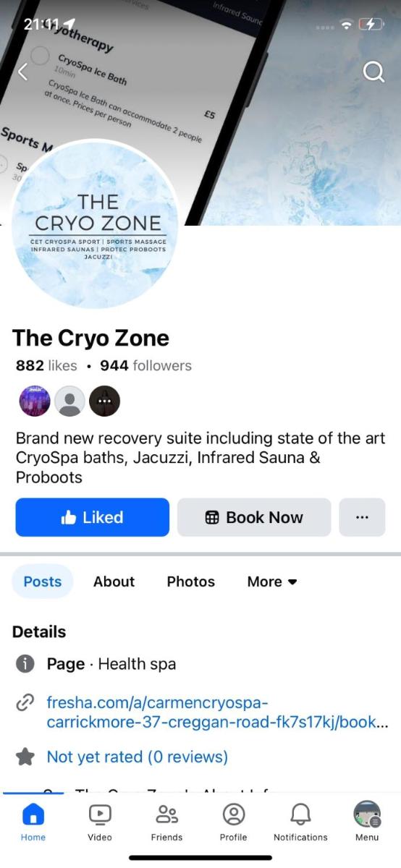The width and height of the screenshot is (401, 868).
Task: Open Not yet rated reviews link
Action: point(137,757)
